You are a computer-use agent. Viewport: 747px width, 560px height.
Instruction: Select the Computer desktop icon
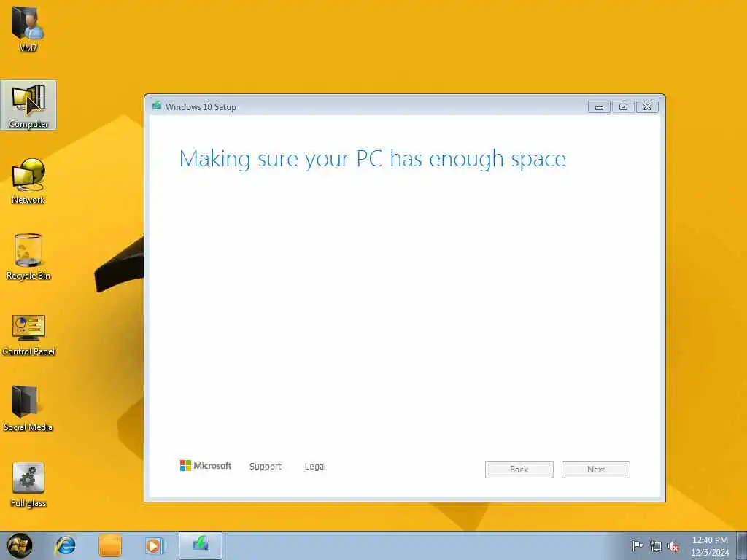[x=28, y=105]
